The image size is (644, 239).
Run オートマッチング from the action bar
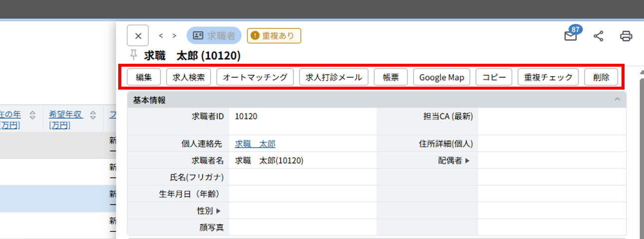pos(255,77)
